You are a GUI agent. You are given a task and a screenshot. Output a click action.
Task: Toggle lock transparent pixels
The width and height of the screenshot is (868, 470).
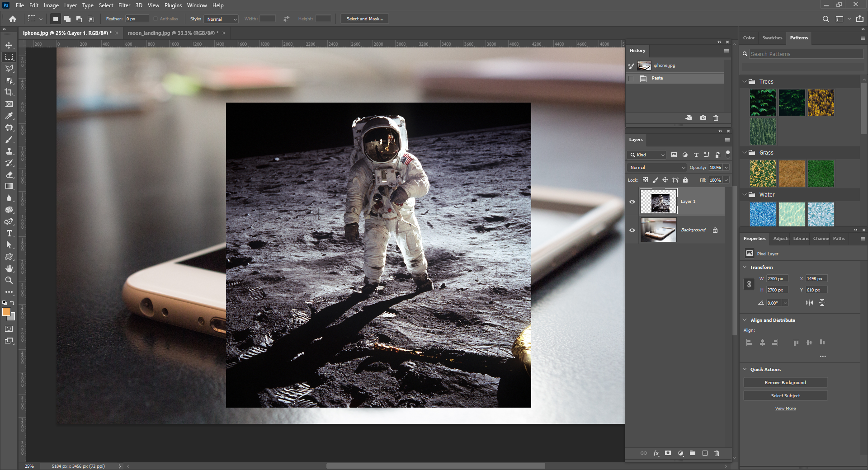[x=646, y=180]
